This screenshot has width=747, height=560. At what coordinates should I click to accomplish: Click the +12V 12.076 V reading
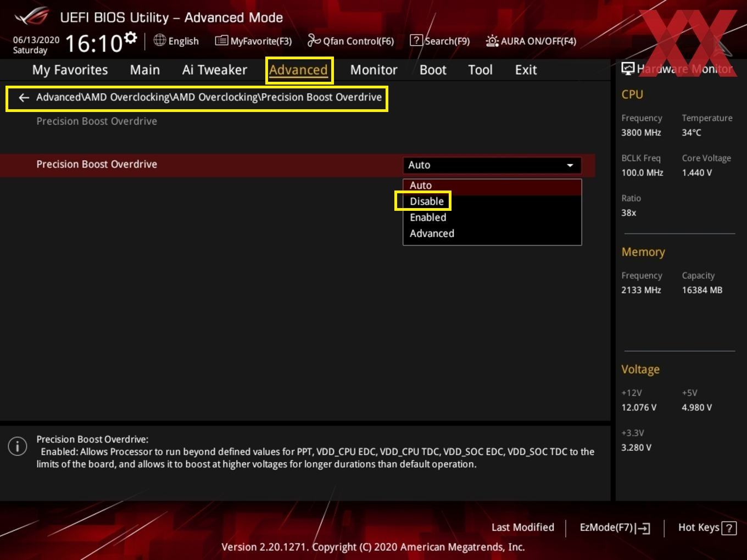(639, 407)
